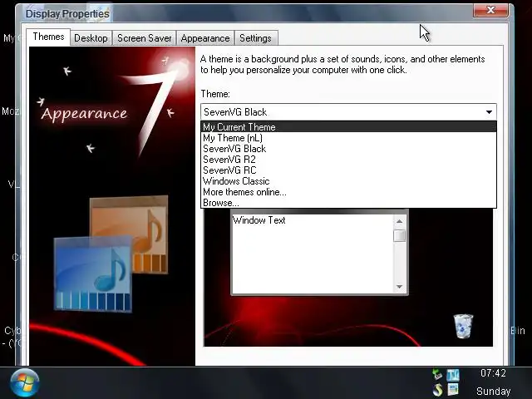This screenshot has width=532, height=399.
Task: Select the SevenVG RC theme
Action: [x=348, y=170]
